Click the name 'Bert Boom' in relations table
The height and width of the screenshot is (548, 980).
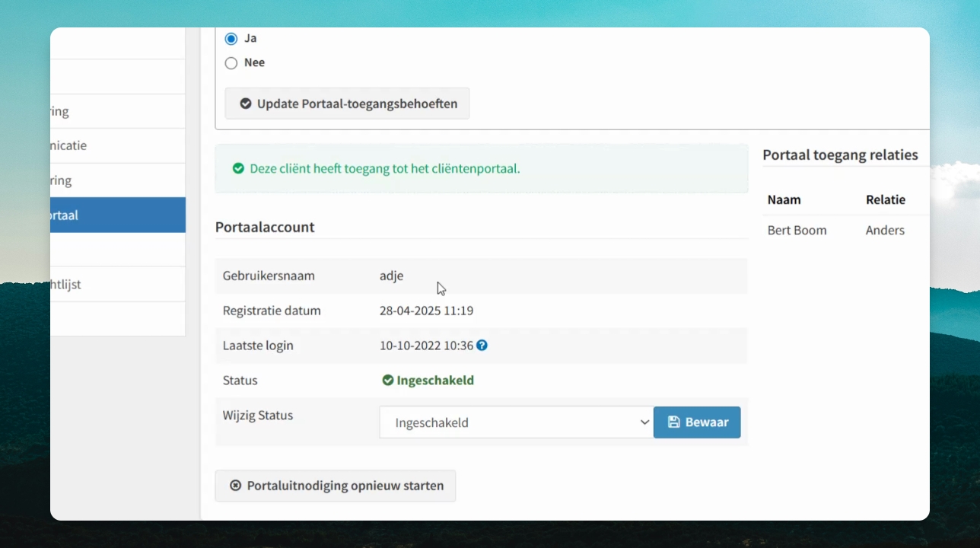click(x=797, y=230)
